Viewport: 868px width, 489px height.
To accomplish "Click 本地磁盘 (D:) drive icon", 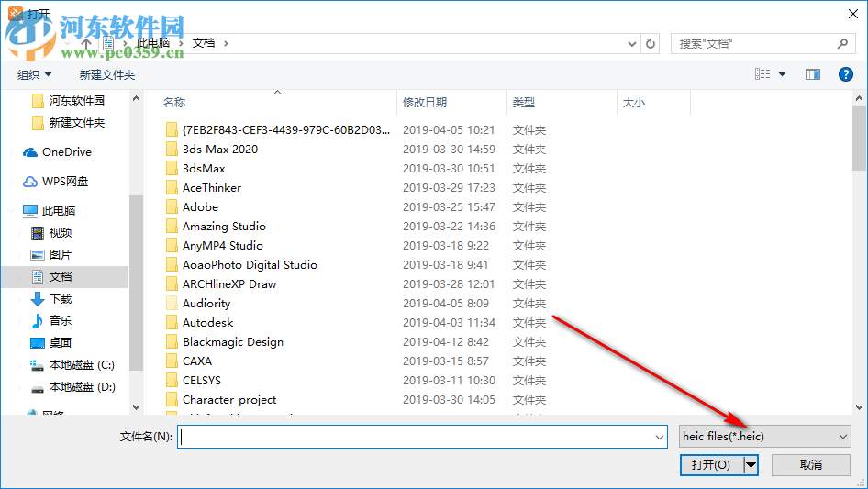I will pyautogui.click(x=37, y=388).
